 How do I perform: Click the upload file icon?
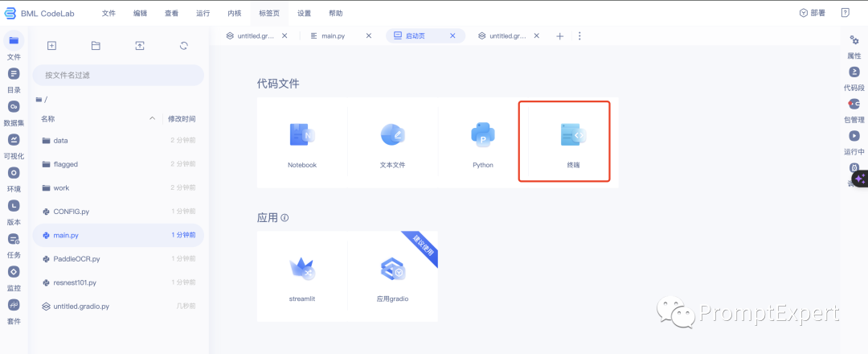(x=140, y=46)
